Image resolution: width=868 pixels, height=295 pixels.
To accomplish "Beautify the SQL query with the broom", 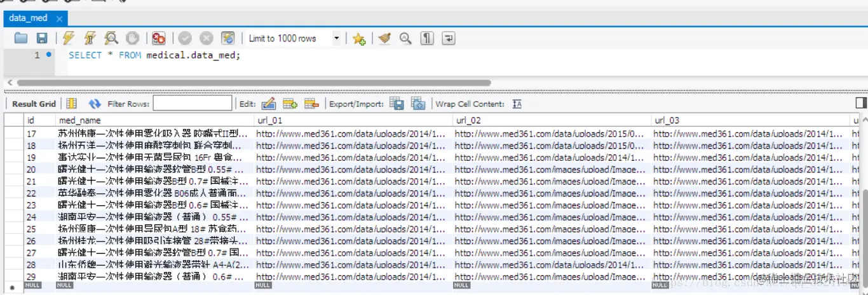I will (384, 39).
